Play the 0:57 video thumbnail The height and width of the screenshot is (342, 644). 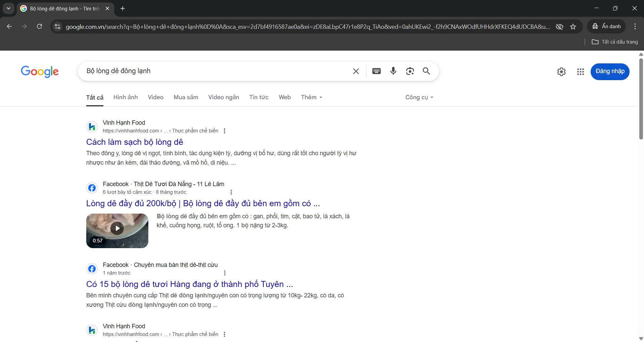(x=117, y=231)
